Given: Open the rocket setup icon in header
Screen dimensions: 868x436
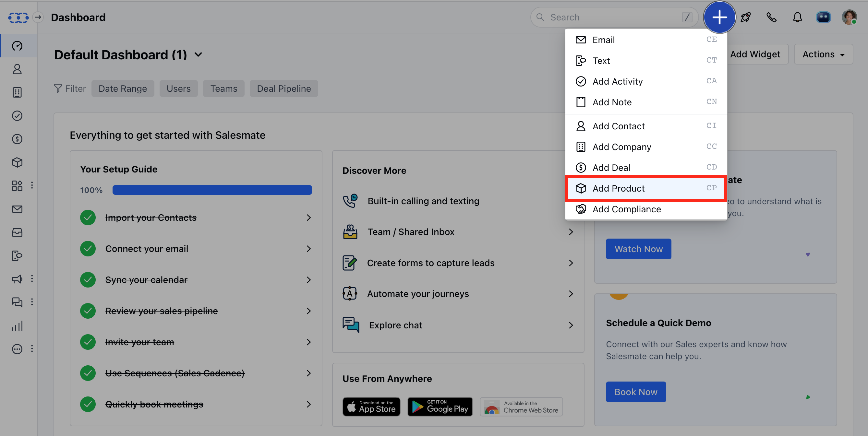Looking at the screenshot, I should [x=746, y=17].
